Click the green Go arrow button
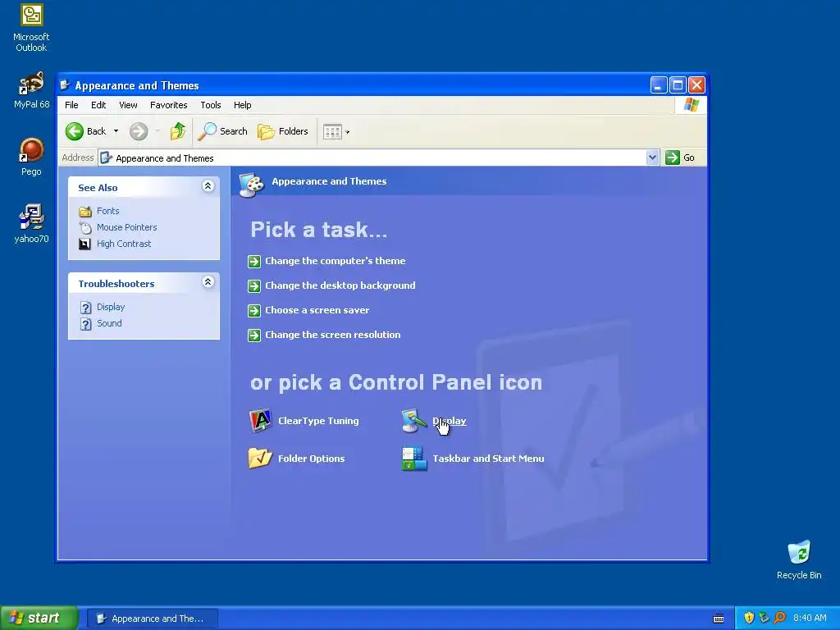This screenshot has width=840, height=630. (x=673, y=157)
